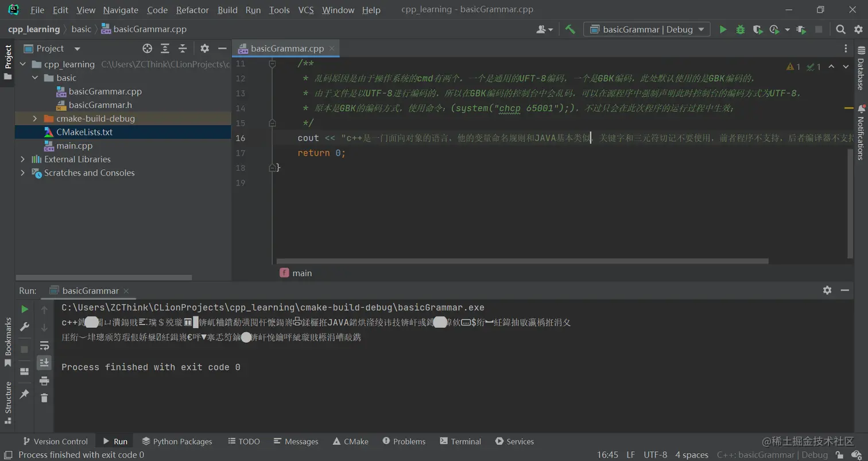Open IDE settings gear in top toolbar
This screenshot has height=461, width=868.
pos(858,29)
